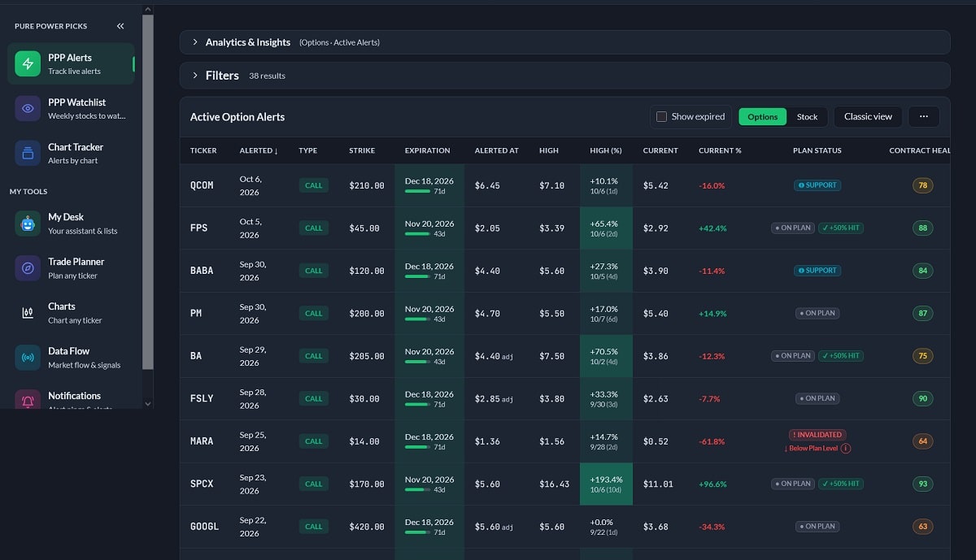Click the 38 results count text

click(267, 76)
